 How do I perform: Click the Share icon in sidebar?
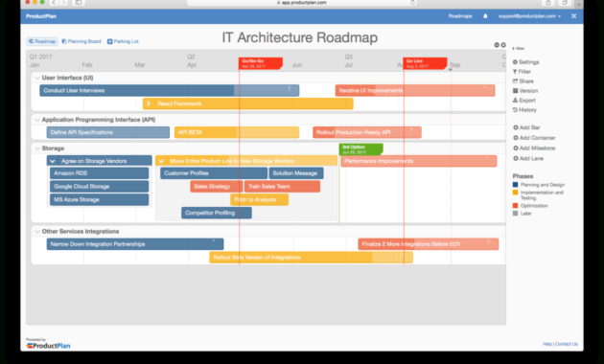(515, 81)
